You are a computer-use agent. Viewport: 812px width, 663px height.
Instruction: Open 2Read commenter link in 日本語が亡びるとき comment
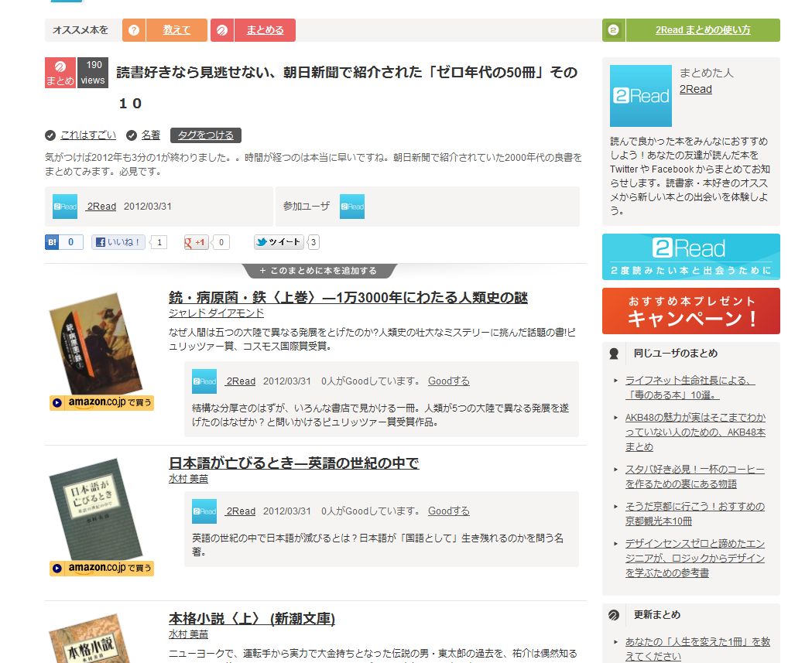[241, 511]
